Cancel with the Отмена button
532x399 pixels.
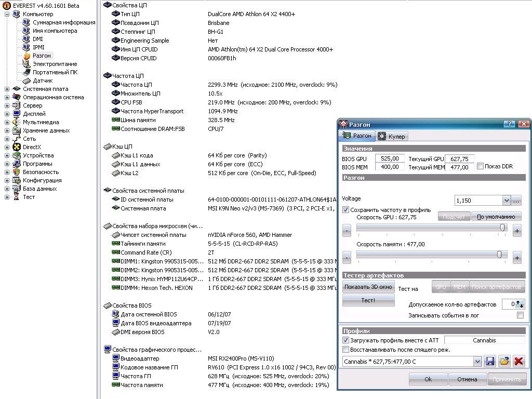[x=467, y=379]
